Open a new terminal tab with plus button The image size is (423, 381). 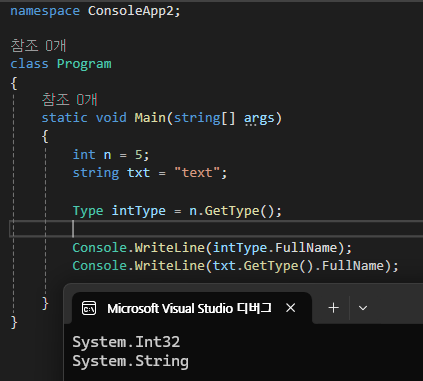pos(333,308)
